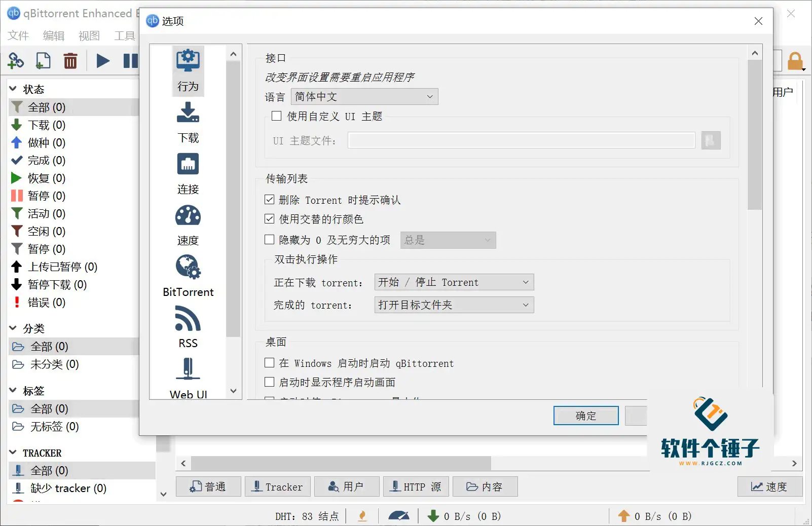Open the RSS settings category

188,328
